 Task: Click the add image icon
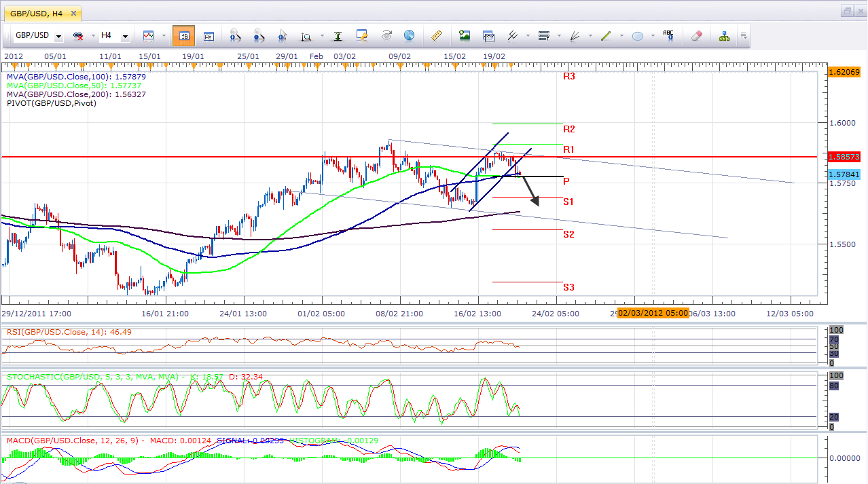point(465,35)
